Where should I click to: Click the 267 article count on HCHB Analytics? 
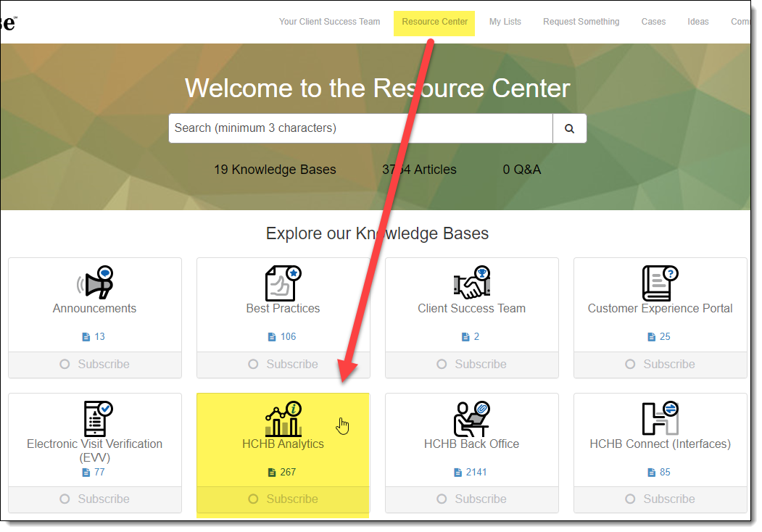[x=288, y=473]
